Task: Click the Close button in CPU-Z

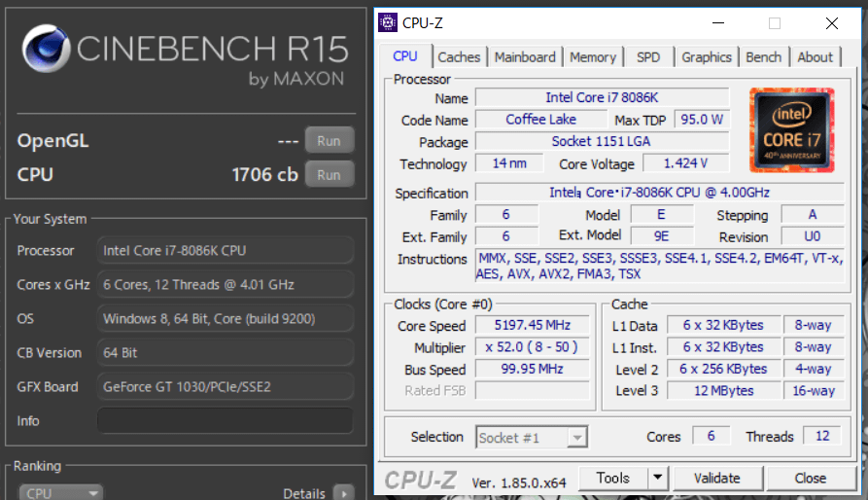Action: [x=811, y=478]
